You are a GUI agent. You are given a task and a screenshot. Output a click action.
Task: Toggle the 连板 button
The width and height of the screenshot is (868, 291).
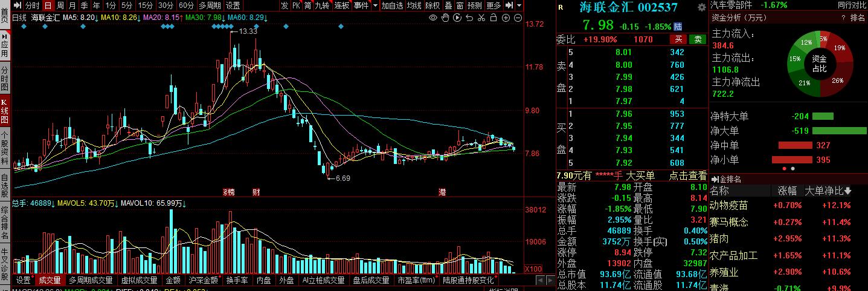coord(342,5)
